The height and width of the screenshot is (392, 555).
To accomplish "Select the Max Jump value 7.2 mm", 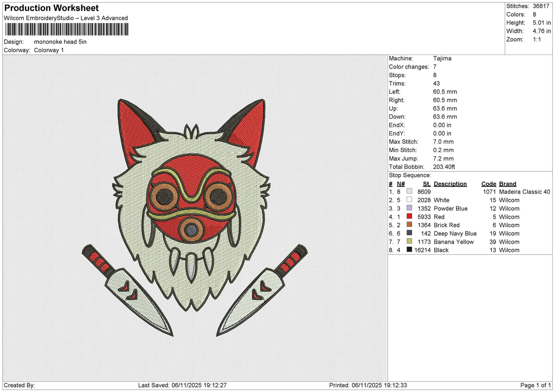I will (x=444, y=159).
